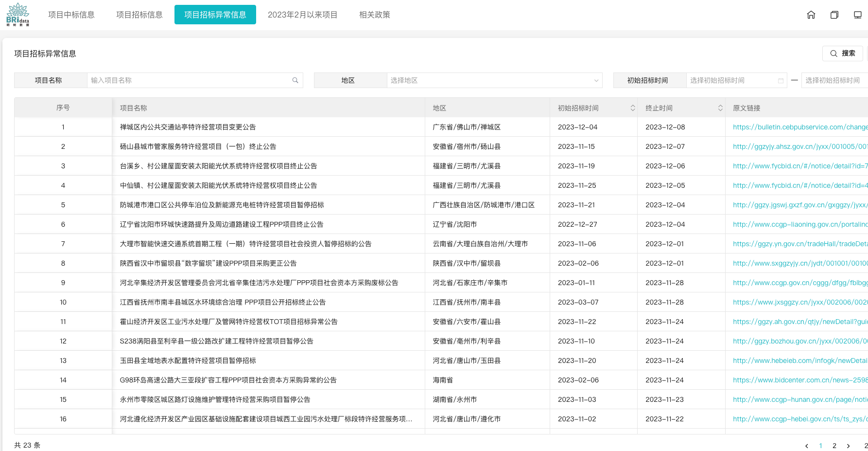Select 项目招标异常信息 tab
This screenshot has width=868, height=451.
coord(215,15)
